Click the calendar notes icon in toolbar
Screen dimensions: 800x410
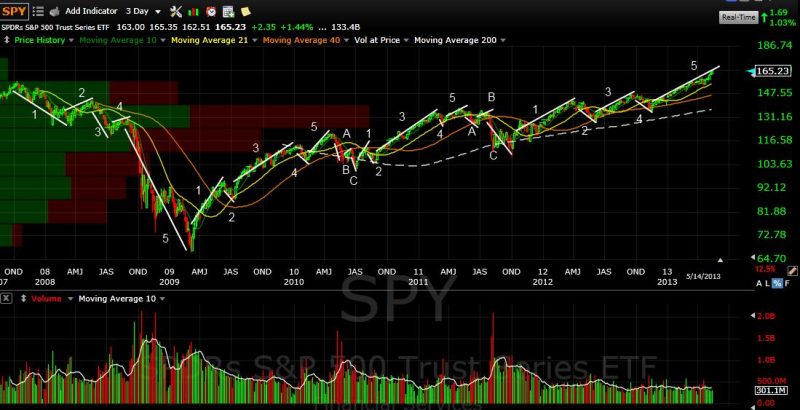click(x=228, y=10)
